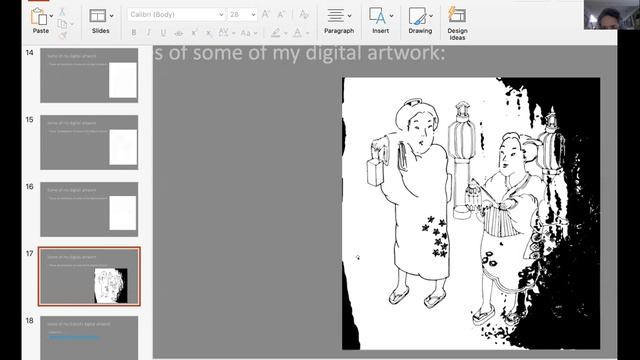
Task: Select slide 14 thumbnail
Action: point(89,76)
